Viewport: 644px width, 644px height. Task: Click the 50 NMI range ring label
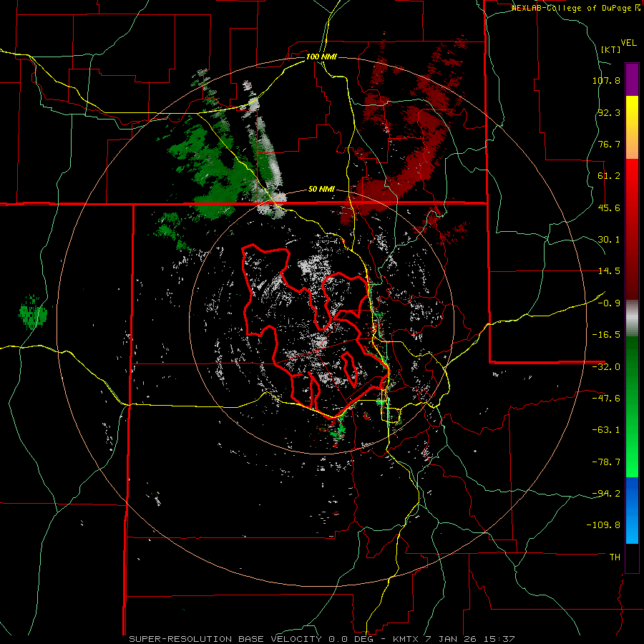pyautogui.click(x=321, y=190)
